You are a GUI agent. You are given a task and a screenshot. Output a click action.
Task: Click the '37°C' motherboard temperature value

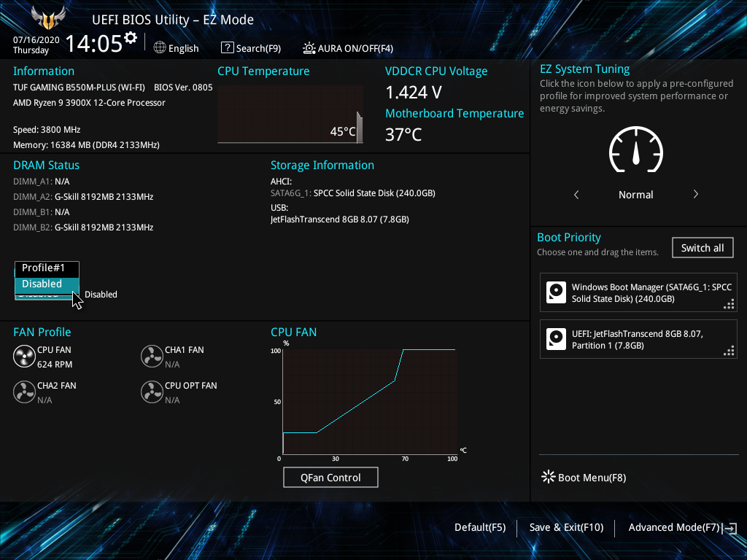(403, 134)
